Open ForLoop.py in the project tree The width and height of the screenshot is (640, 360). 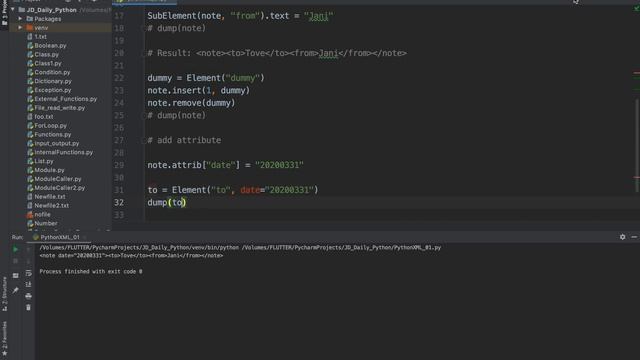(x=47, y=126)
